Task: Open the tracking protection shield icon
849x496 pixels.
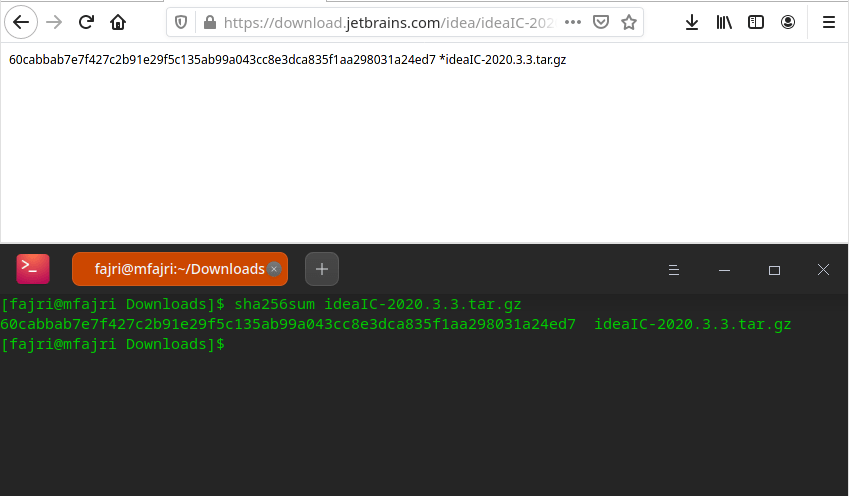Action: [x=181, y=22]
